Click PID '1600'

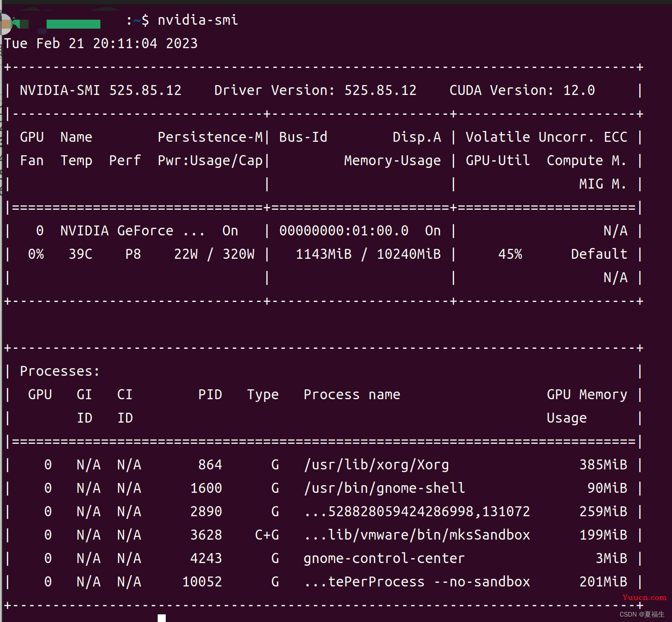206,488
